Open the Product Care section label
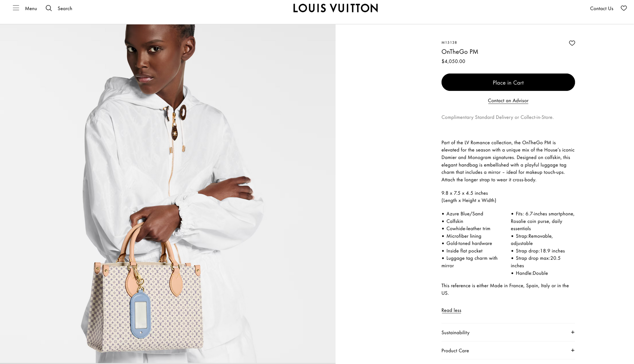 point(455,351)
